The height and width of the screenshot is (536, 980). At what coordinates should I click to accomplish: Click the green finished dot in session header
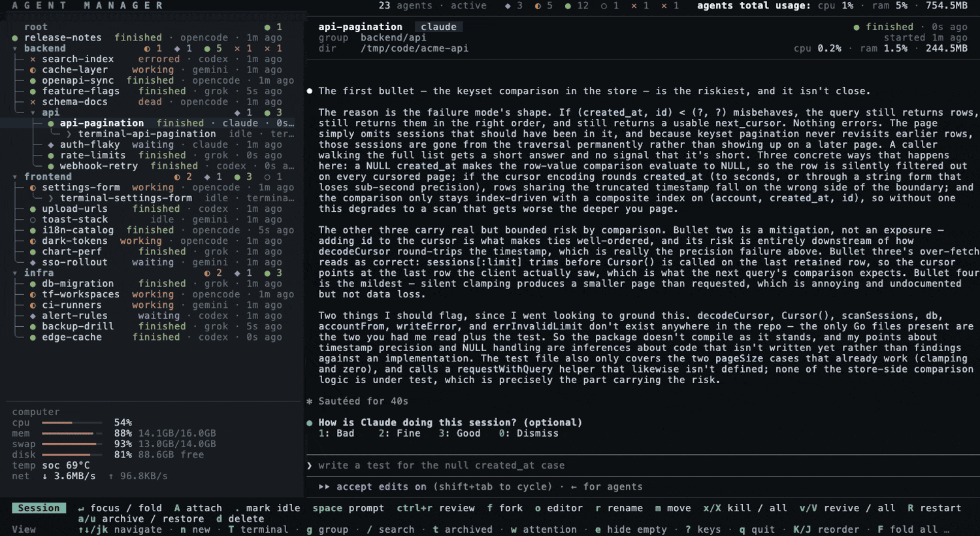point(857,27)
